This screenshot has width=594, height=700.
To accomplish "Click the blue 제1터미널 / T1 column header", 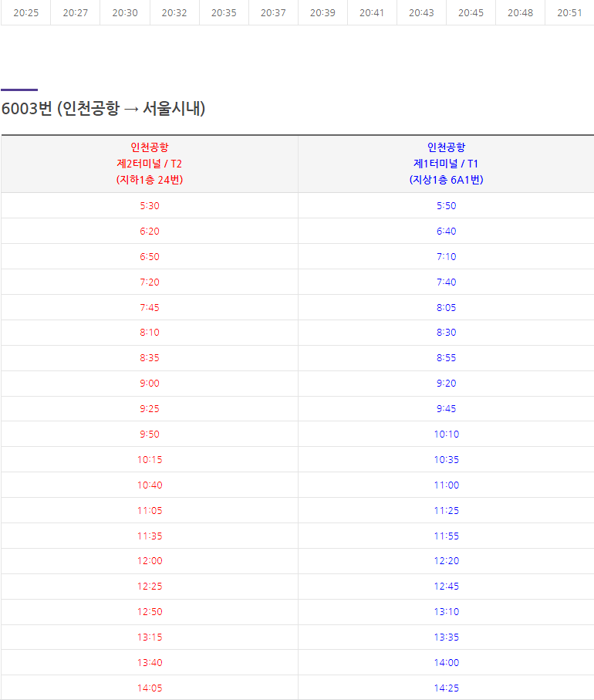I will coord(447,164).
